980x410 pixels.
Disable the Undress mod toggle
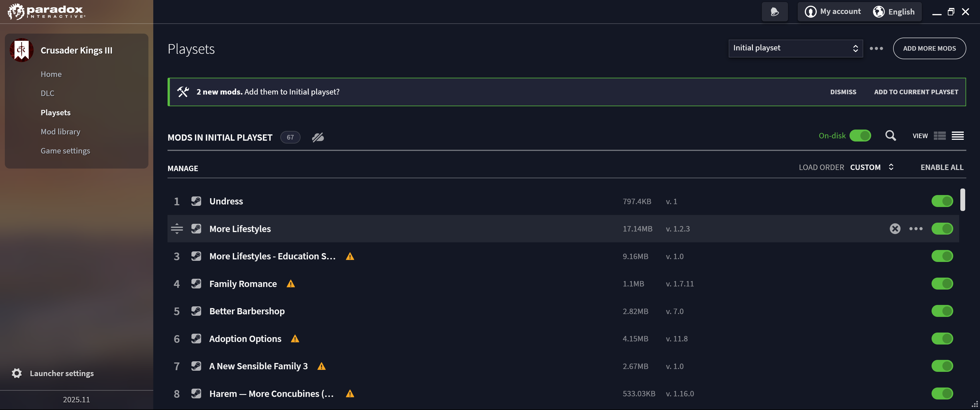(942, 201)
